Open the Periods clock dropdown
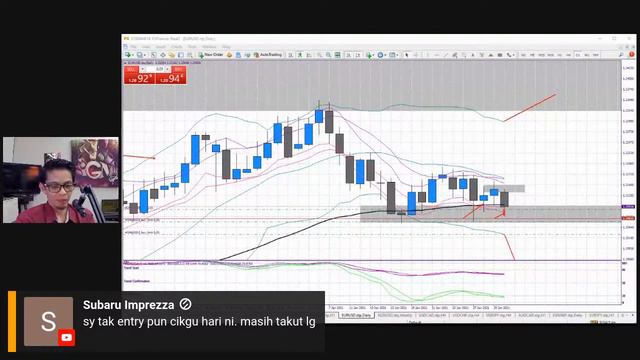The width and height of the screenshot is (640, 360). coord(381,55)
